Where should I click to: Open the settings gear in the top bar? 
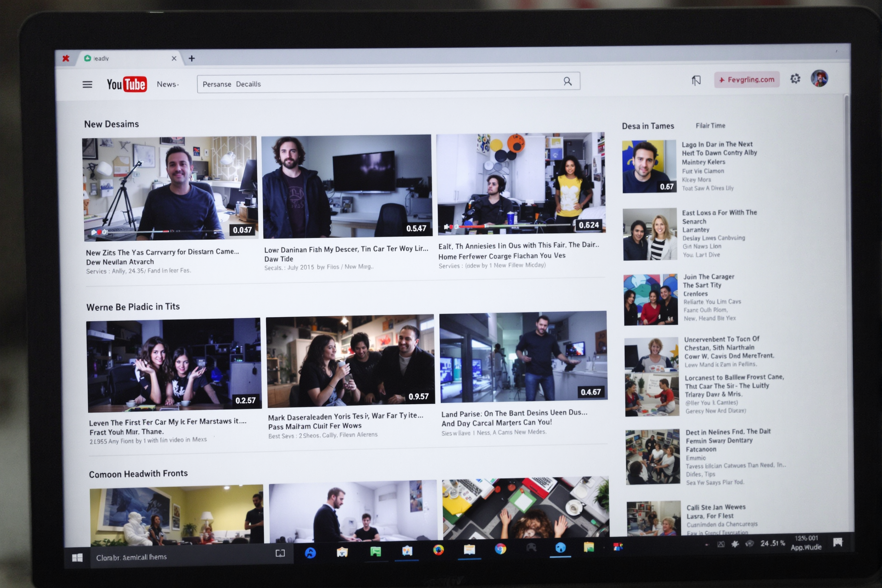(x=795, y=79)
